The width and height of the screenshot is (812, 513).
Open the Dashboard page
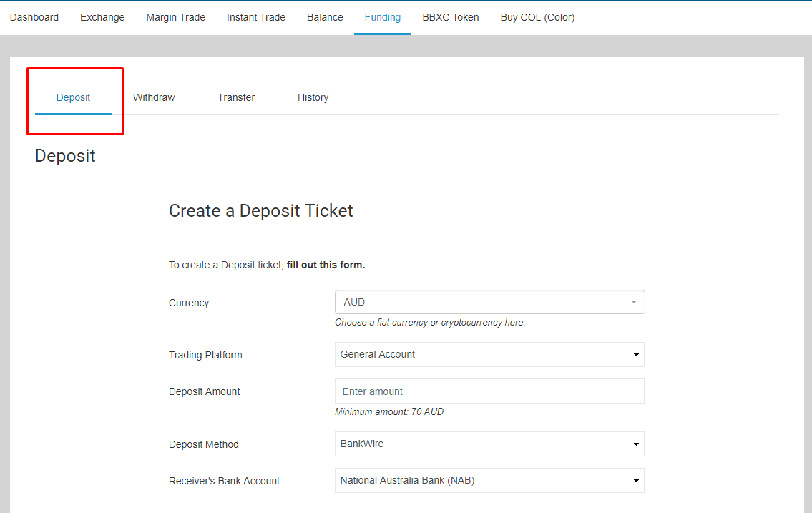[34, 17]
